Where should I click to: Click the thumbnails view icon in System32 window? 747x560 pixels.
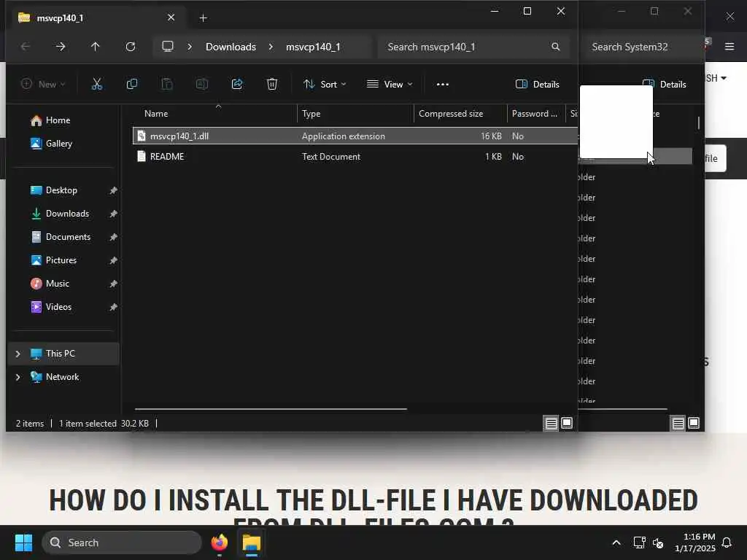pyautogui.click(x=694, y=423)
